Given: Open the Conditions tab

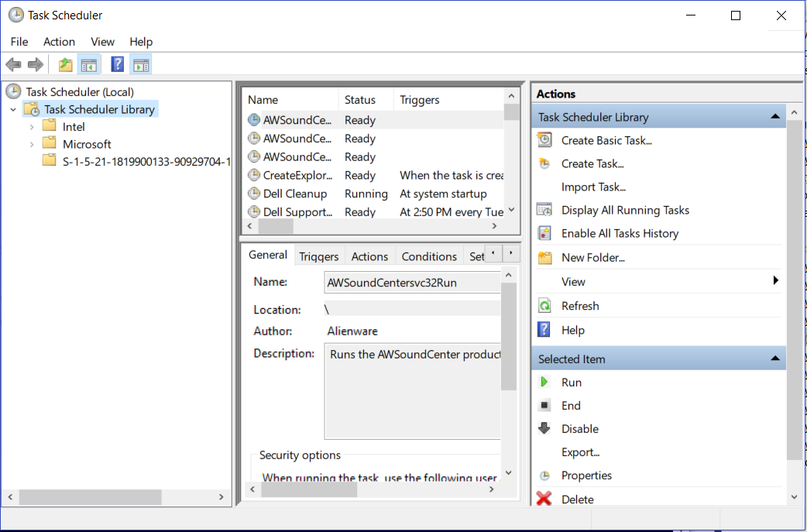Looking at the screenshot, I should pos(429,256).
